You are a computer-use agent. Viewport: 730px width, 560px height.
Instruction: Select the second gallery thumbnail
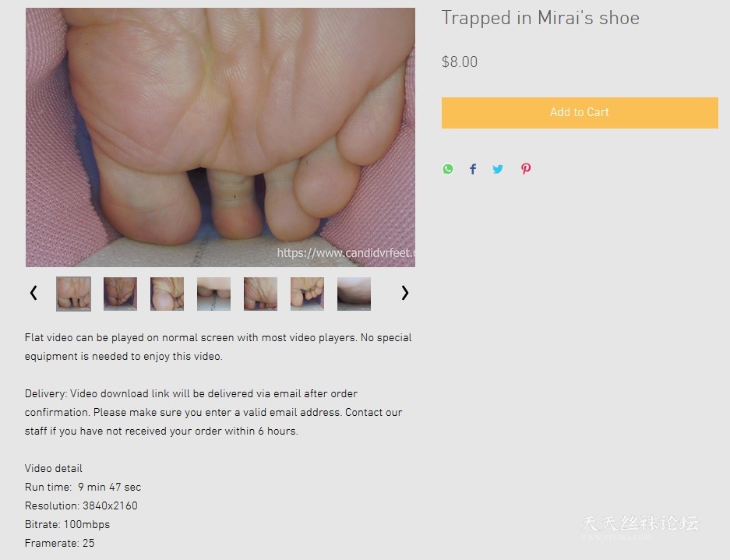[x=120, y=294]
